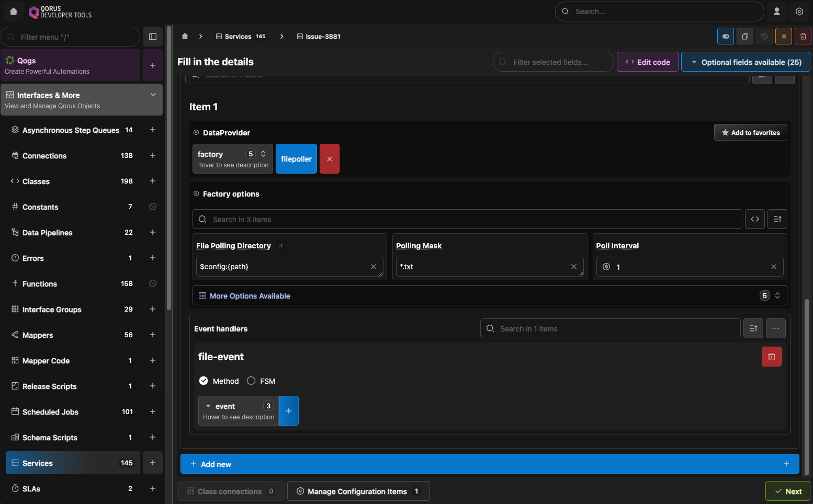The image size is (813, 504).
Task: Click the Next button
Action: [787, 491]
